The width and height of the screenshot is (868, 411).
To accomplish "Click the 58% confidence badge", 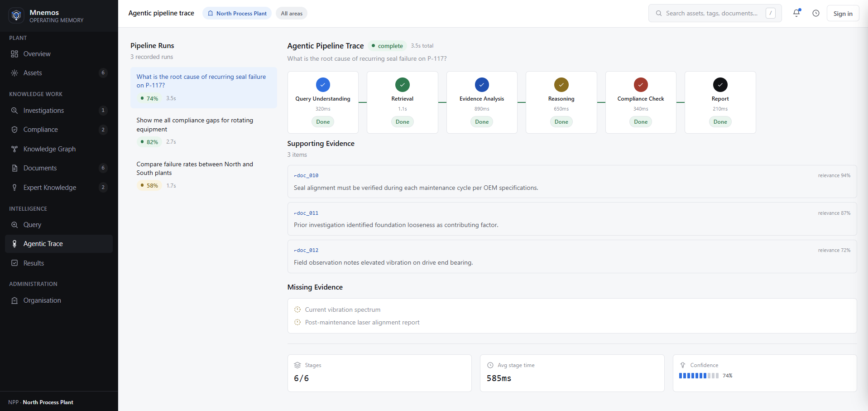I will pyautogui.click(x=149, y=186).
